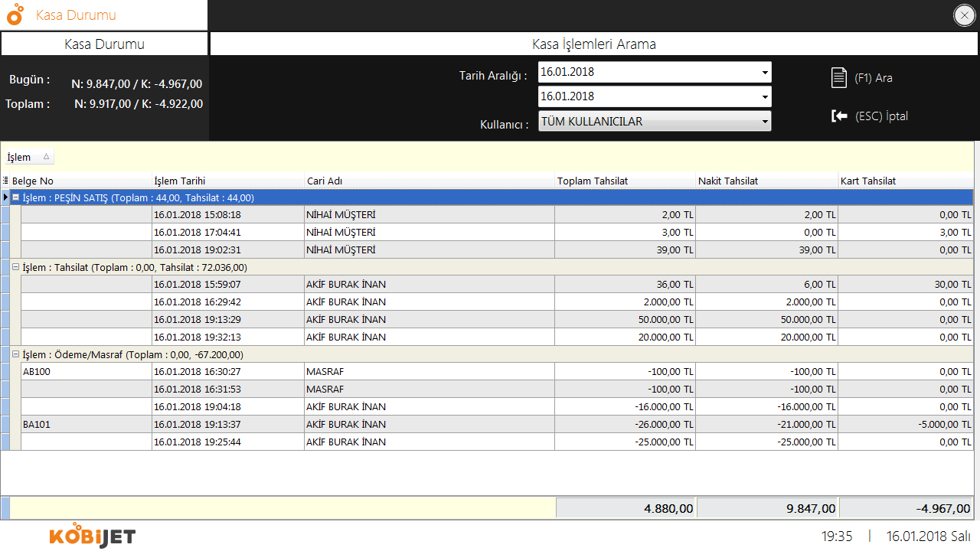Select the row dated 16.01.2018 19:02:31

[x=498, y=249]
